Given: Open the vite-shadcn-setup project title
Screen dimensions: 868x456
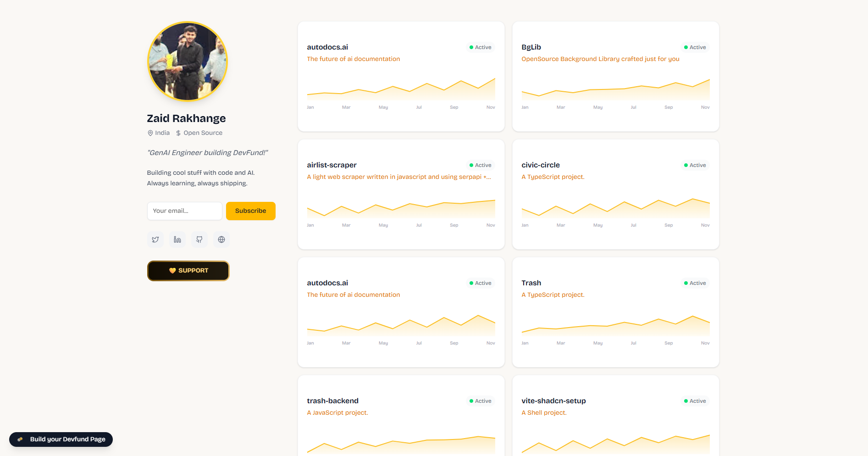Looking at the screenshot, I should click(x=553, y=401).
